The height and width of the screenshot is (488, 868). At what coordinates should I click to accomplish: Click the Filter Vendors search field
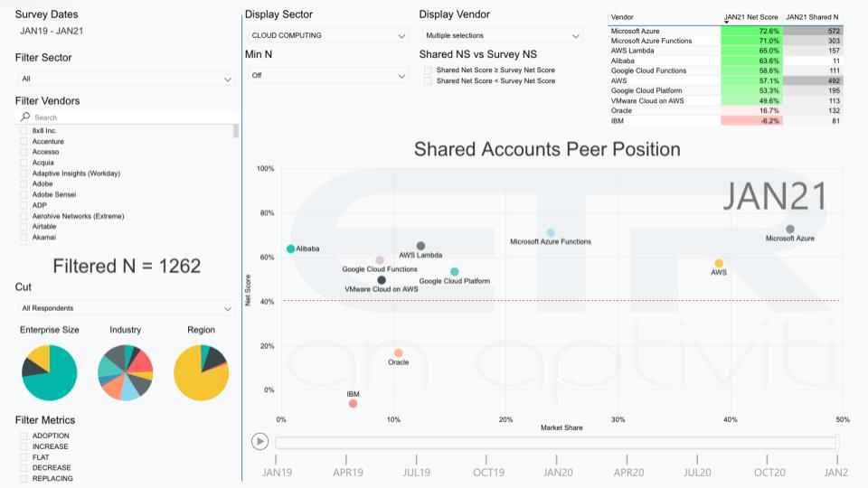(x=131, y=117)
